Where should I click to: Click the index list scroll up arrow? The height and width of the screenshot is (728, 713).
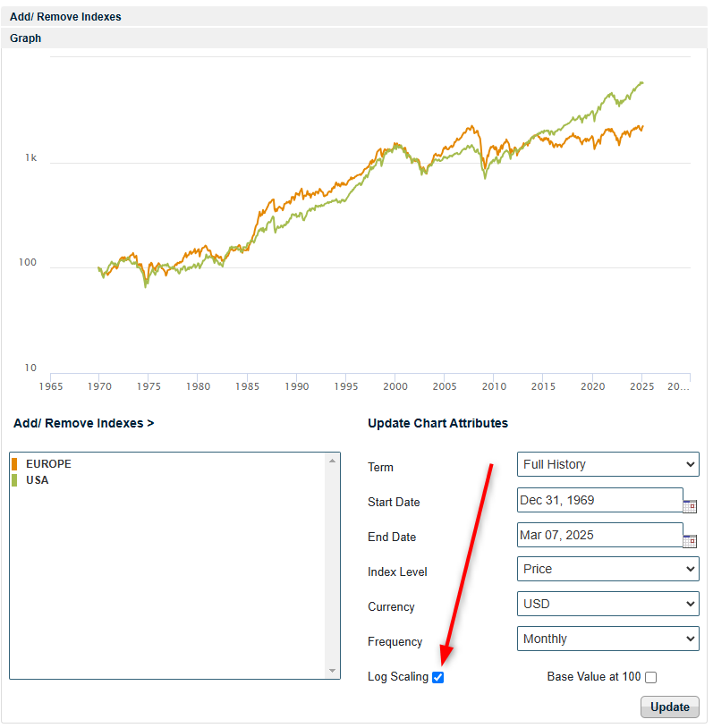coord(333,461)
